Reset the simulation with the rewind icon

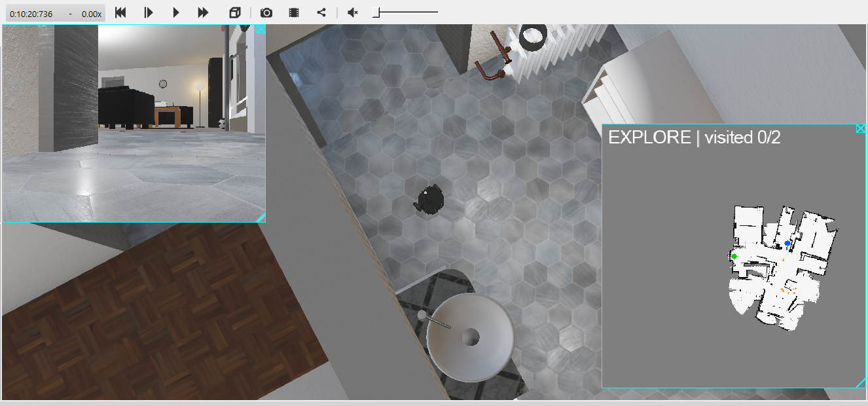click(x=120, y=12)
